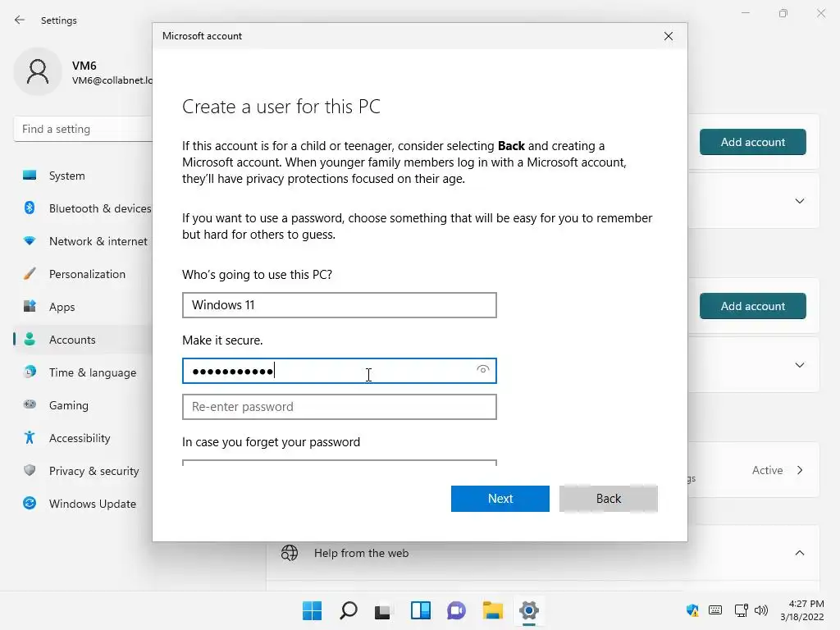The width and height of the screenshot is (840, 630).
Task: Expand the chevron below second Add account
Action: point(800,365)
